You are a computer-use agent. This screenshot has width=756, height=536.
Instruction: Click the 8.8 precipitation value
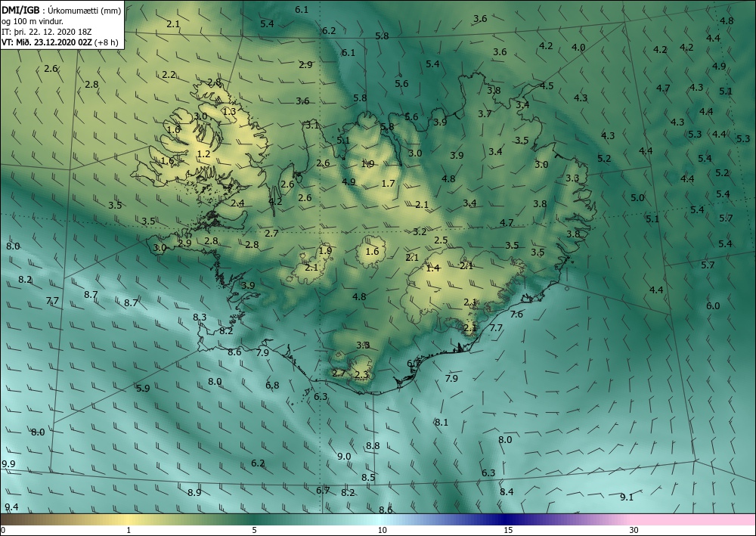point(373,446)
